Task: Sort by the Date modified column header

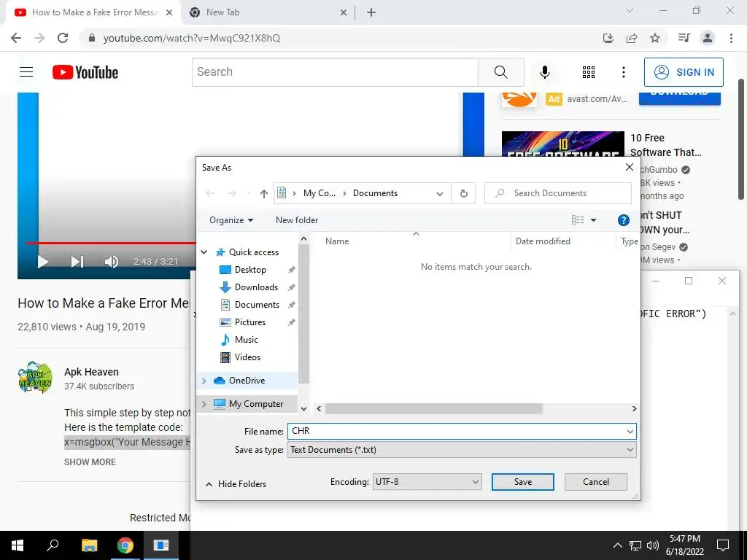Action: click(543, 241)
